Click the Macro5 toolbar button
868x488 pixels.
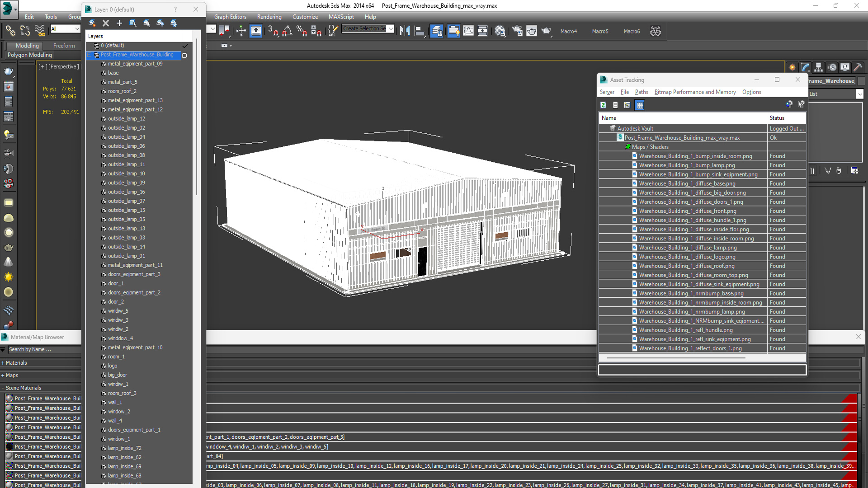point(600,31)
